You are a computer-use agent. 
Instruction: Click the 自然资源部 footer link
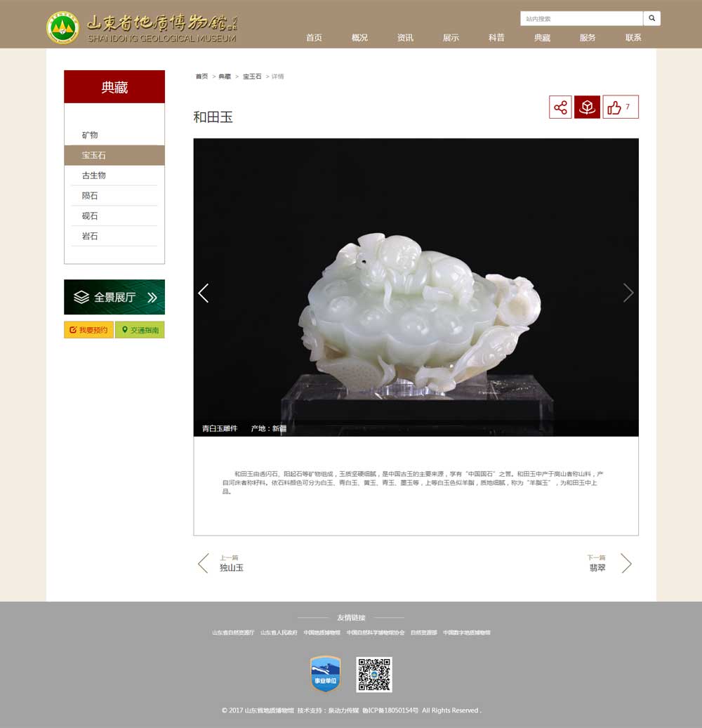click(x=423, y=633)
